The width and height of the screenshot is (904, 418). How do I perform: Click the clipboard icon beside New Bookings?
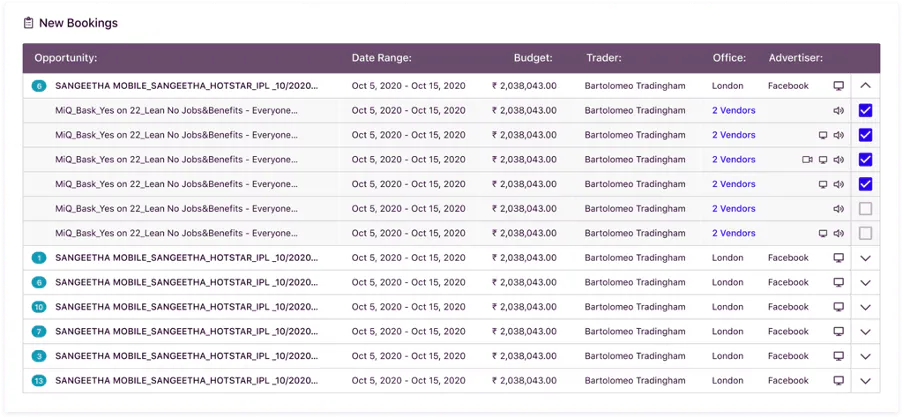28,23
